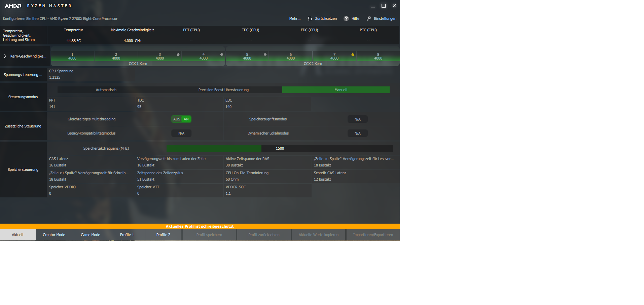Click Aktuelle Werte kopieren button
Image resolution: width=644 pixels, height=305 pixels.
pyautogui.click(x=319, y=235)
